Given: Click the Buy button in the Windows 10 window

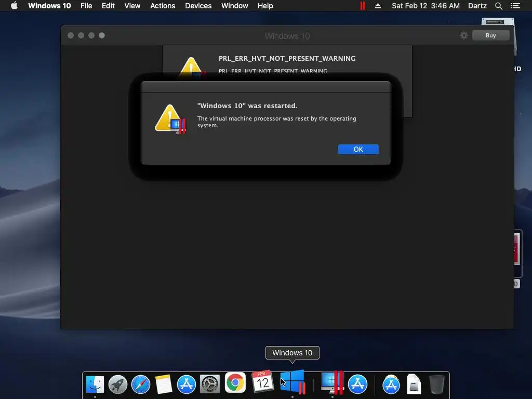Looking at the screenshot, I should [x=490, y=35].
